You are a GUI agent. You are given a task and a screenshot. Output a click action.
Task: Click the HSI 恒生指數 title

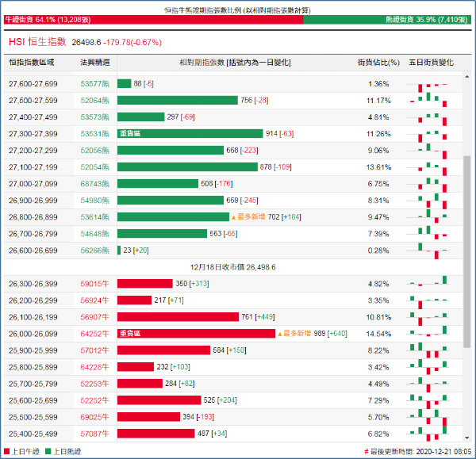coord(37,41)
